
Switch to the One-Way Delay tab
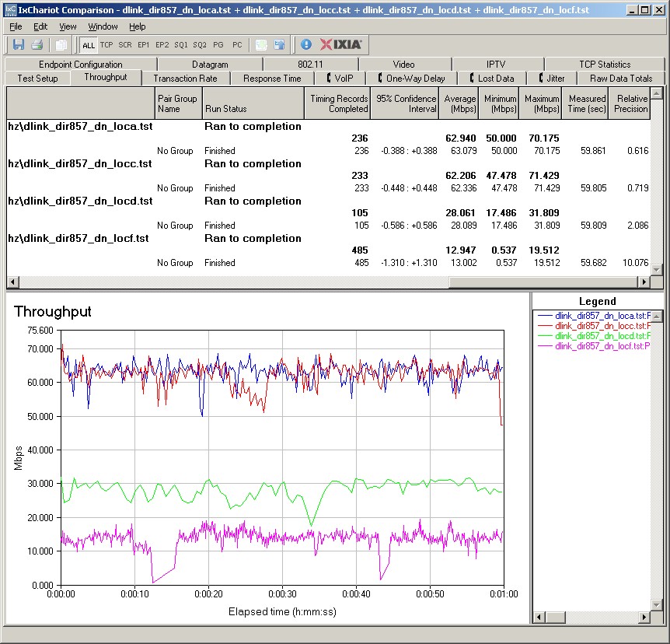(x=411, y=79)
